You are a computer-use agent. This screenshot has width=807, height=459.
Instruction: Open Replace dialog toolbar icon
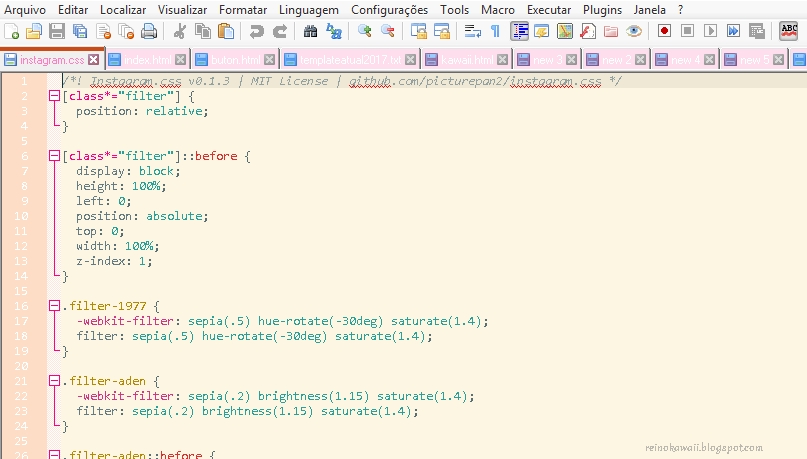[334, 31]
